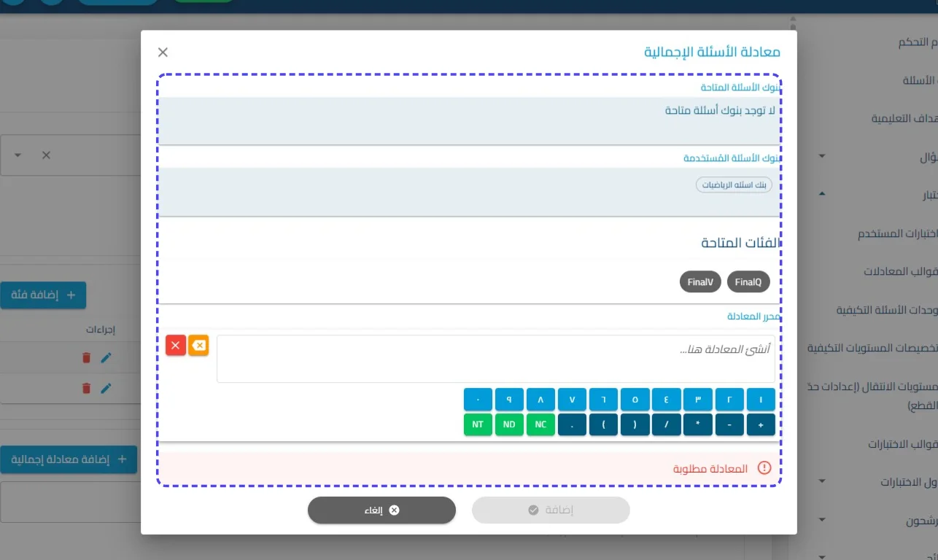Viewport: 938px width, 560px height.
Task: Expand the سؤال sidebar menu arrow
Action: pos(822,156)
